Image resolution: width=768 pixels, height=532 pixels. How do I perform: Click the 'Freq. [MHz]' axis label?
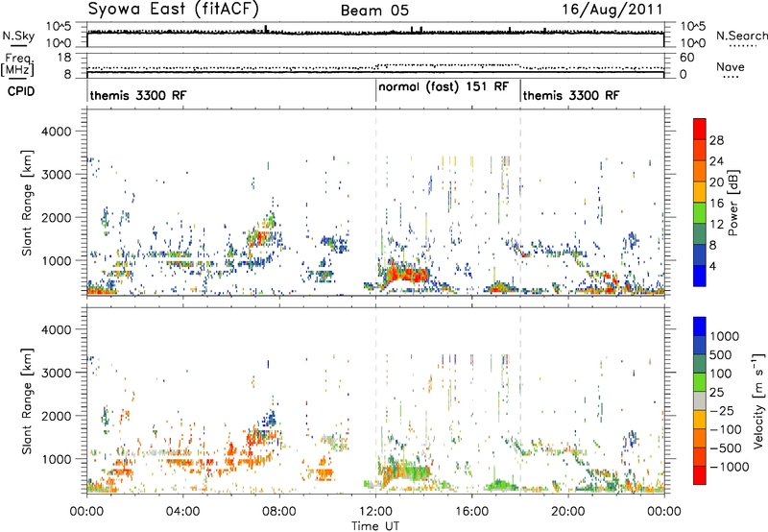click(x=18, y=65)
